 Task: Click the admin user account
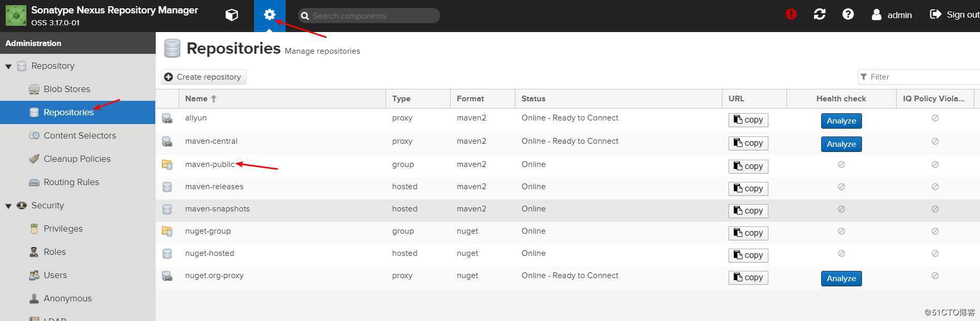click(x=892, y=15)
